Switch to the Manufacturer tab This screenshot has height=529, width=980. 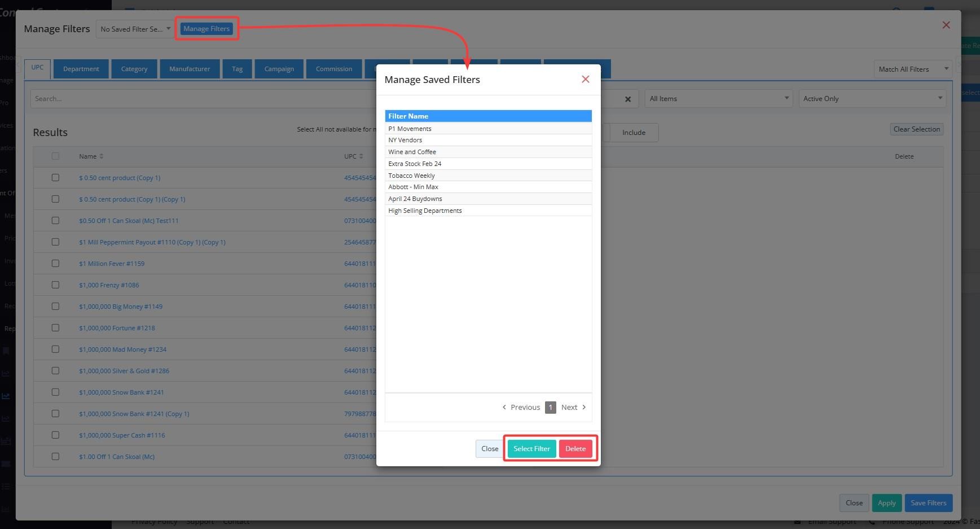tap(190, 69)
